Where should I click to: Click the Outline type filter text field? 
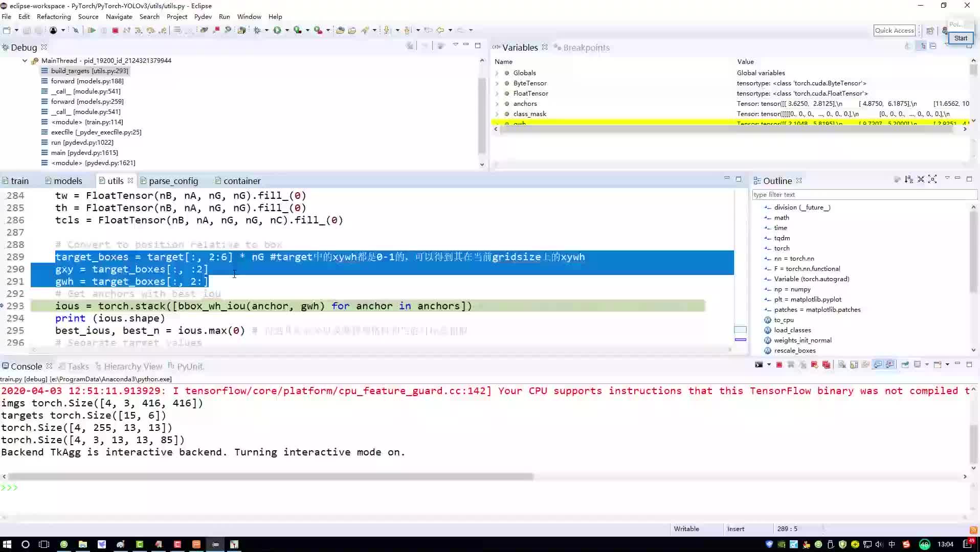(x=864, y=195)
